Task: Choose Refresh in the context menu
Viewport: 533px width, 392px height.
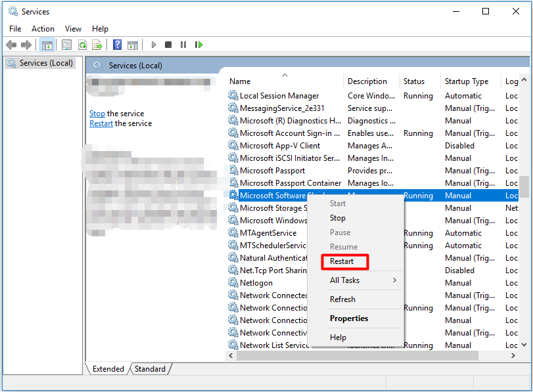Action: coord(342,299)
